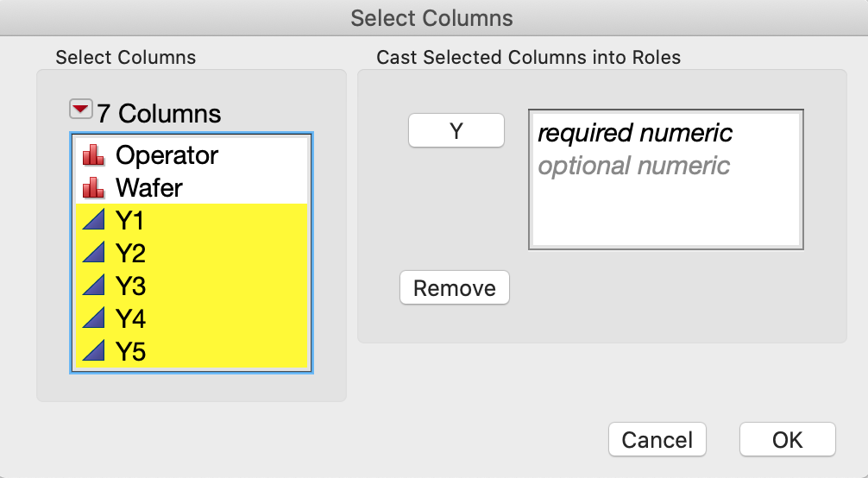868x478 pixels.
Task: Click the Select Columns title bar
Action: (431, 17)
